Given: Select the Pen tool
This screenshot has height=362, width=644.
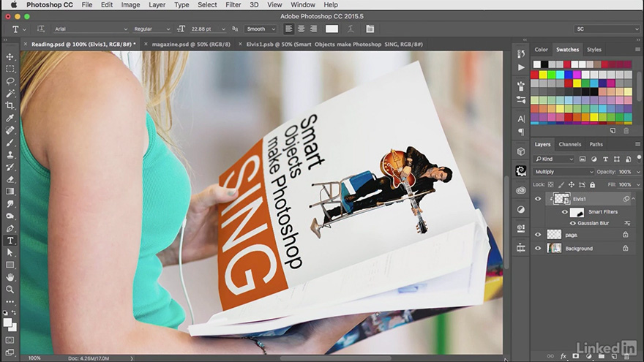Looking at the screenshot, I should [10, 229].
